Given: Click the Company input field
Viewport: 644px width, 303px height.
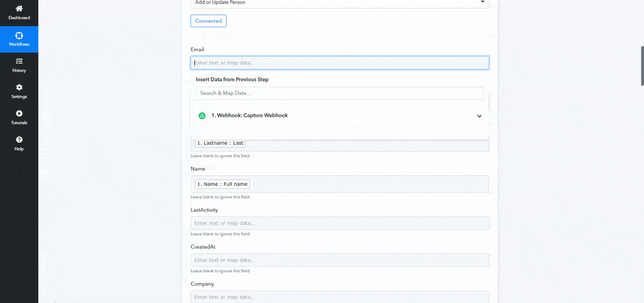Looking at the screenshot, I should click(340, 297).
